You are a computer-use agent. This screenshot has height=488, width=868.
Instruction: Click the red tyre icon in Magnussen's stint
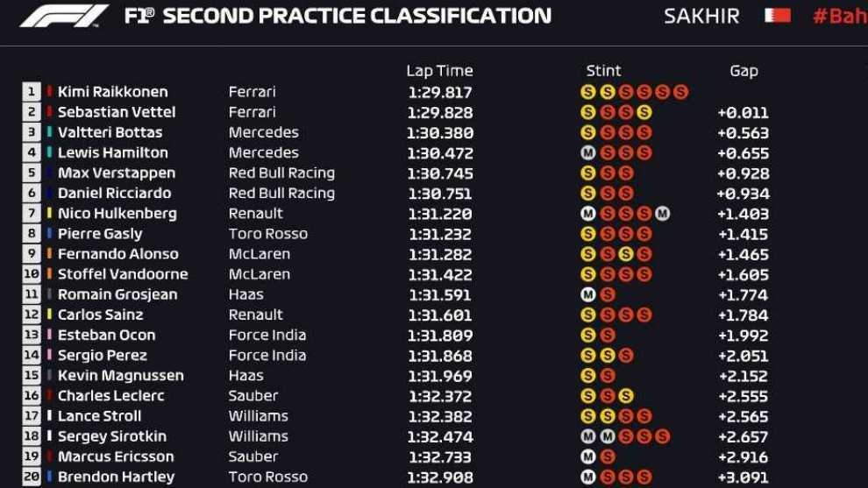coord(607,376)
